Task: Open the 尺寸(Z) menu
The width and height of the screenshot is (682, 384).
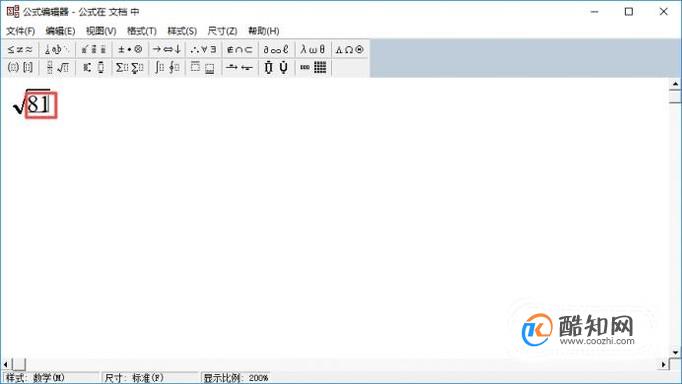Action: tap(222, 31)
